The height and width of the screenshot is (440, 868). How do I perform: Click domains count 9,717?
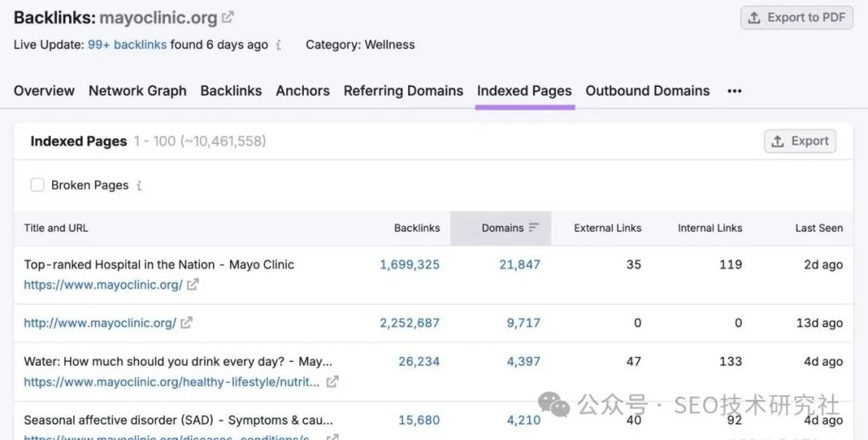524,323
